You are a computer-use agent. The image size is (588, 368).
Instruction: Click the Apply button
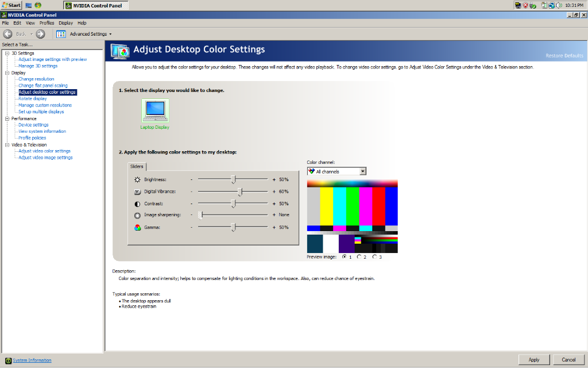(534, 360)
